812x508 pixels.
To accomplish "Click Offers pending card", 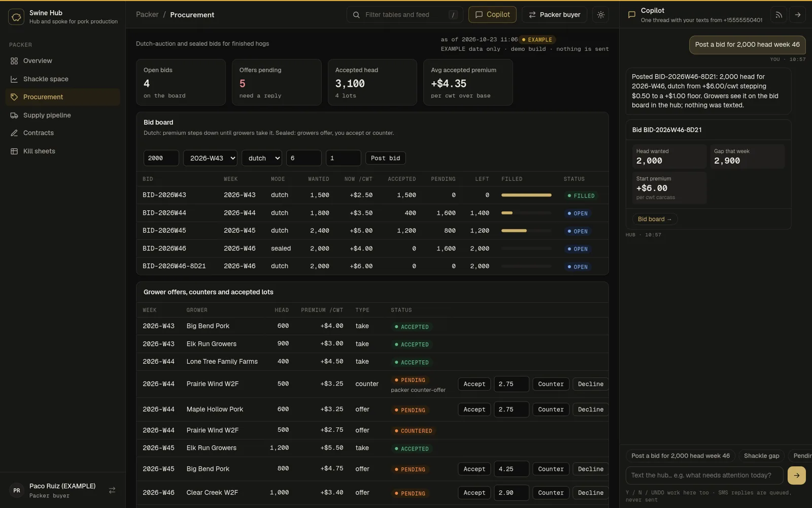I will [x=277, y=82].
